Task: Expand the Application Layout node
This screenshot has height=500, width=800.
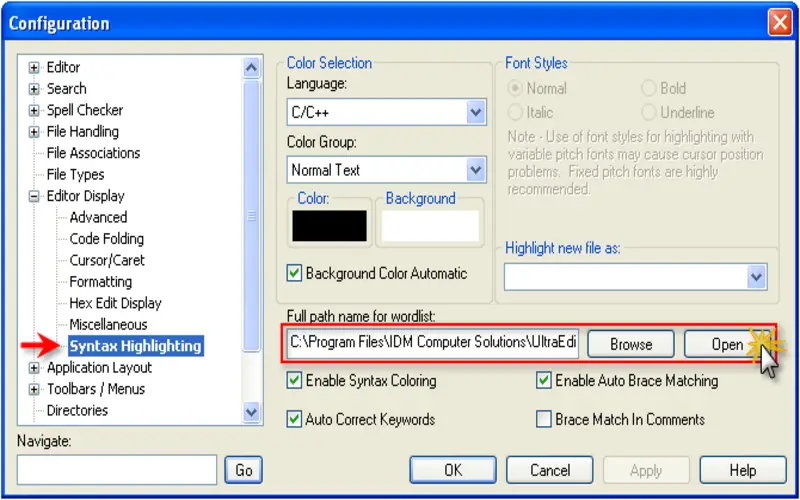Action: point(34,368)
